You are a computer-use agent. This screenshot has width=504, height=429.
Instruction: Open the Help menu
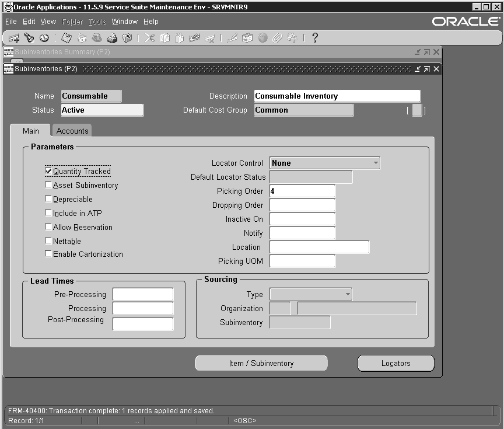151,22
